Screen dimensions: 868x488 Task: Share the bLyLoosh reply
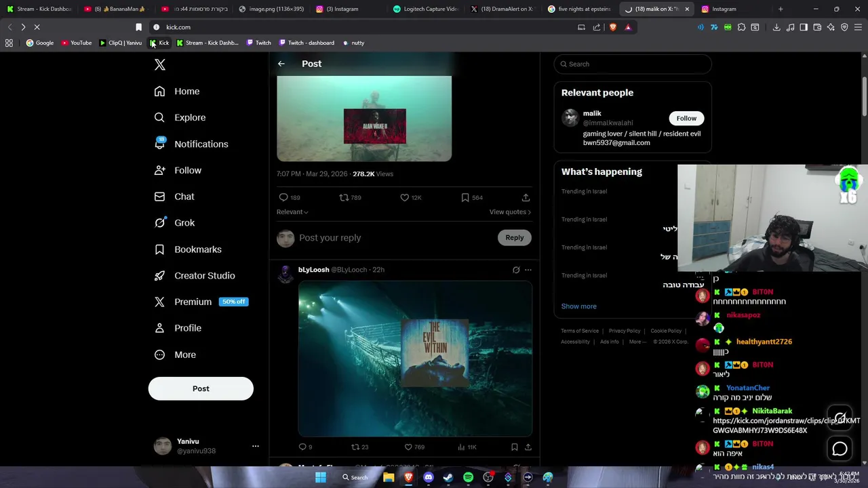[x=528, y=447]
